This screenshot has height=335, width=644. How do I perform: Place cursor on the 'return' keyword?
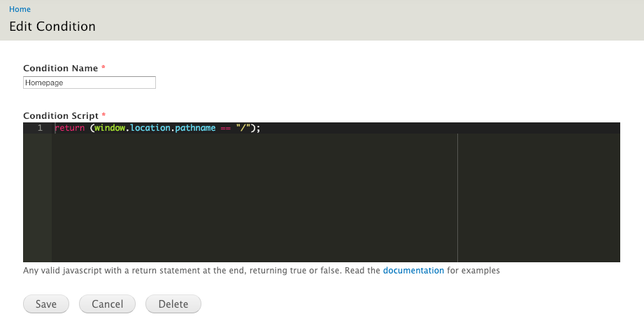coord(69,128)
